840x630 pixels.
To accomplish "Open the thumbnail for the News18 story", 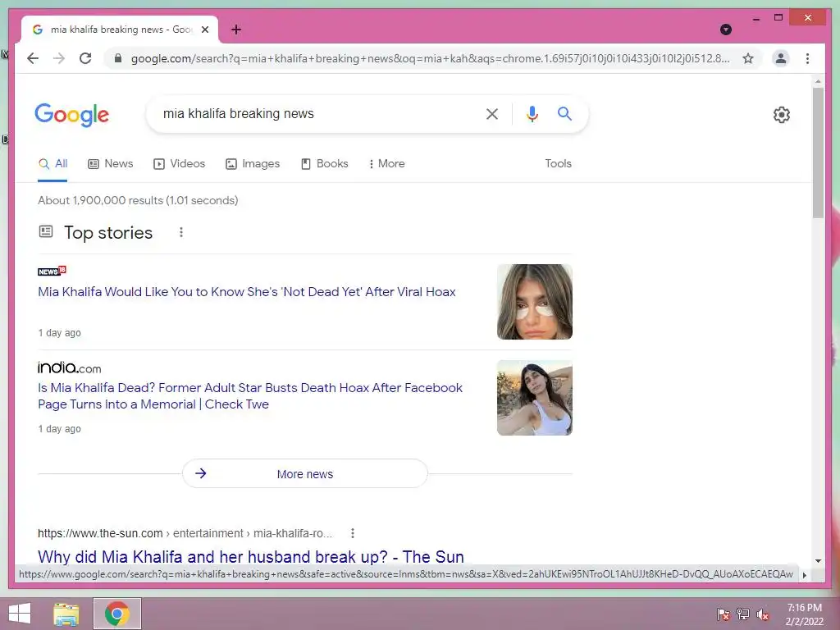I will [534, 302].
